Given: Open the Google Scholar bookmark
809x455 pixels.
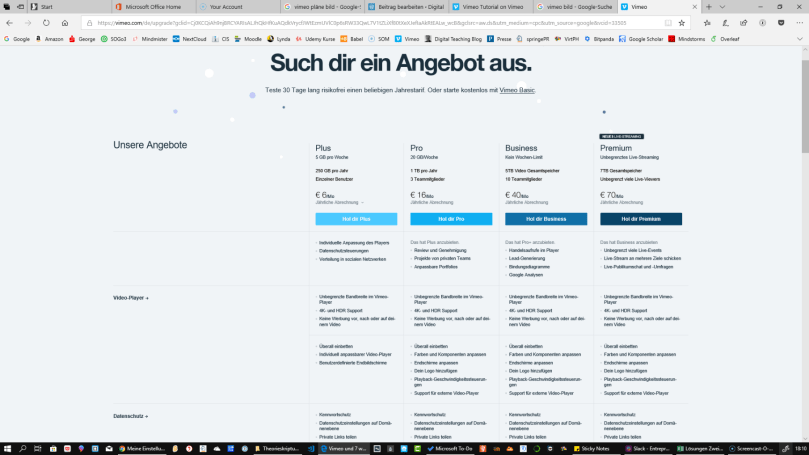Looking at the screenshot, I should click(641, 39).
